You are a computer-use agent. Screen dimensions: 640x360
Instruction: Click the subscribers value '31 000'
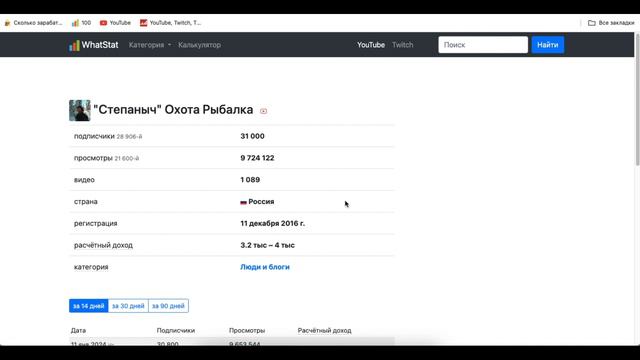[x=252, y=136]
